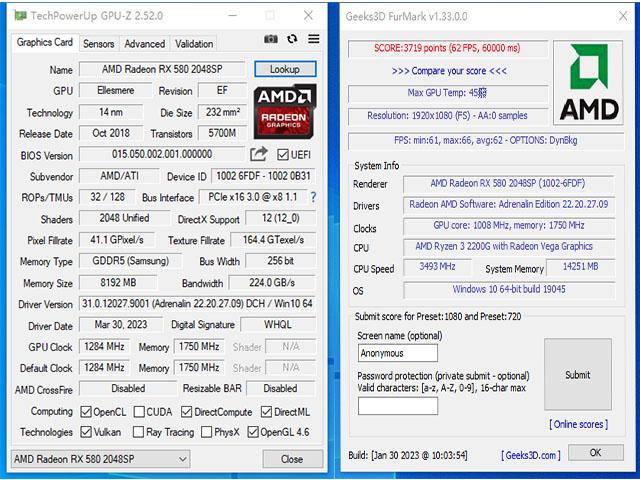This screenshot has height=480, width=640.
Task: Click the FurMark Submit button
Action: [577, 375]
